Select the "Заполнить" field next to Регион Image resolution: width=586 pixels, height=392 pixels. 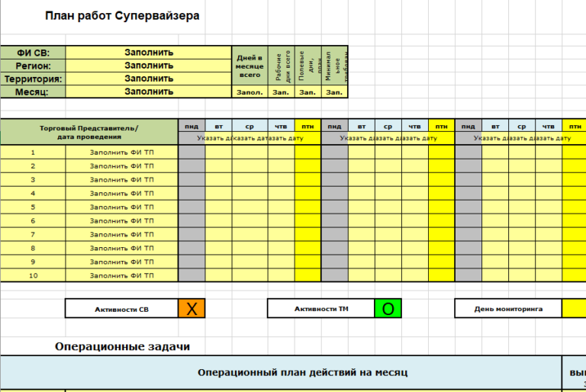click(149, 66)
